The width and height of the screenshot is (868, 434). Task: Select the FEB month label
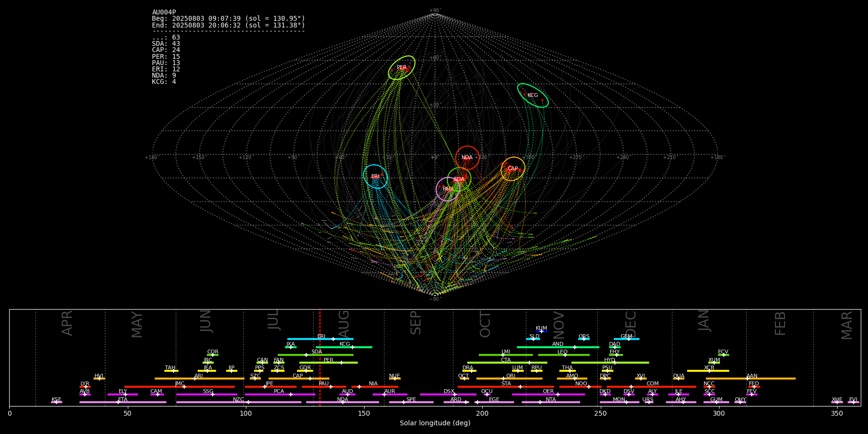[780, 324]
